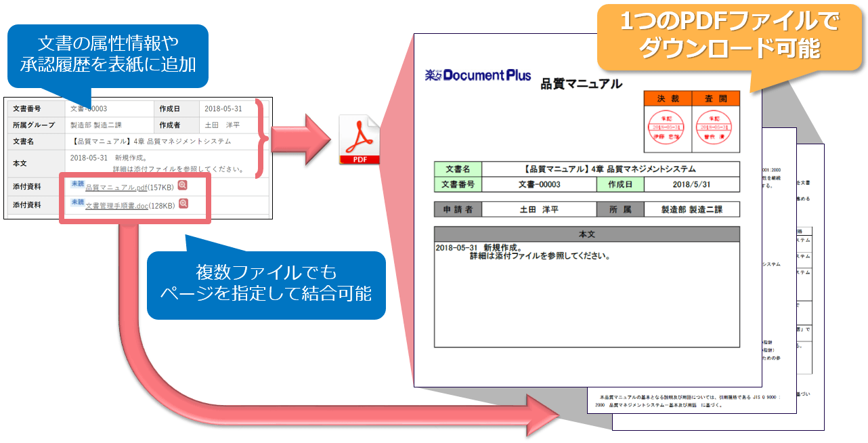
Task: Click the gray 本文 header on the cover page
Action: [x=587, y=234]
